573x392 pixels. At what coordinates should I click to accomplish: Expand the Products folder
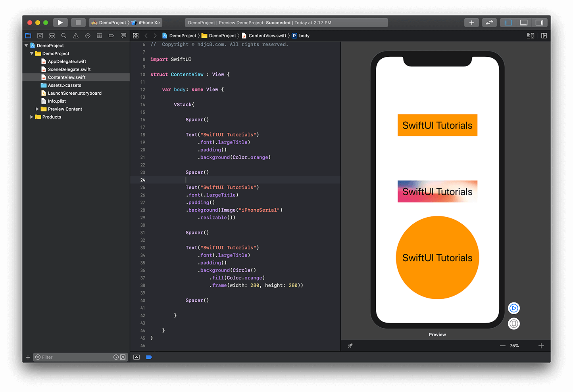click(32, 117)
